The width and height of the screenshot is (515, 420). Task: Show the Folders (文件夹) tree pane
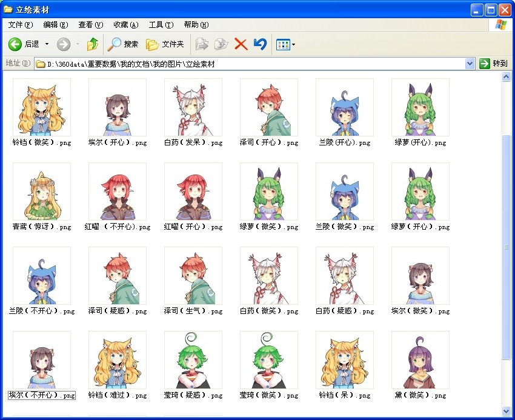coord(165,44)
